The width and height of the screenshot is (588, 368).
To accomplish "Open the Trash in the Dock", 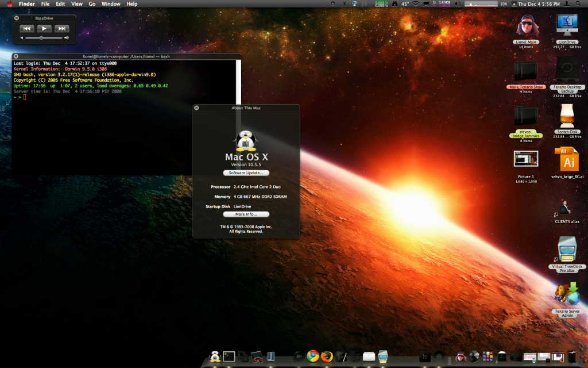I will (571, 356).
